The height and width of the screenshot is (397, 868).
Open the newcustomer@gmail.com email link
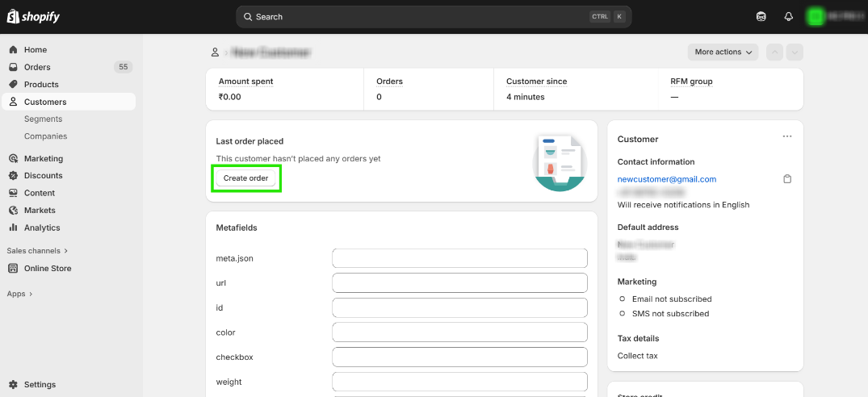coord(667,179)
